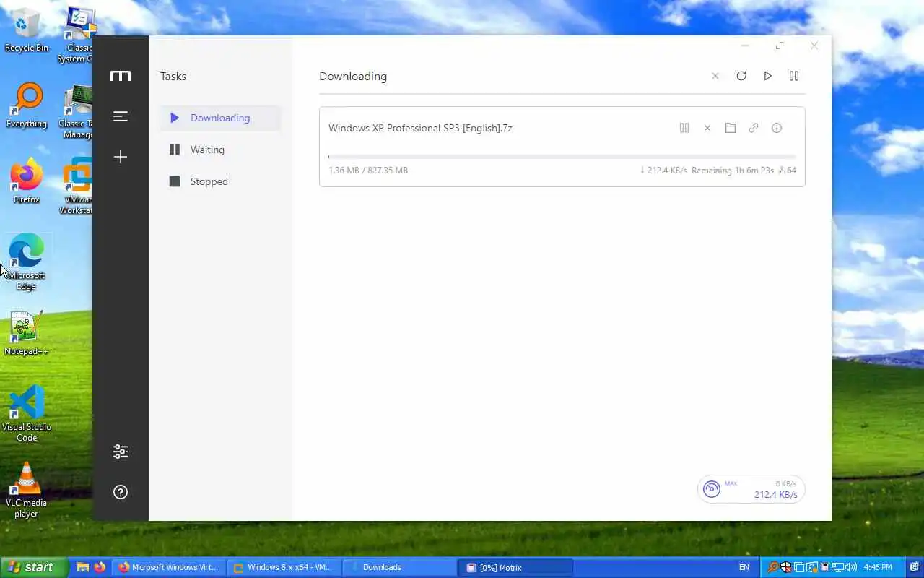
Task: Click the file name Windows XP Professional SP3 [English].7z
Action: pos(420,128)
